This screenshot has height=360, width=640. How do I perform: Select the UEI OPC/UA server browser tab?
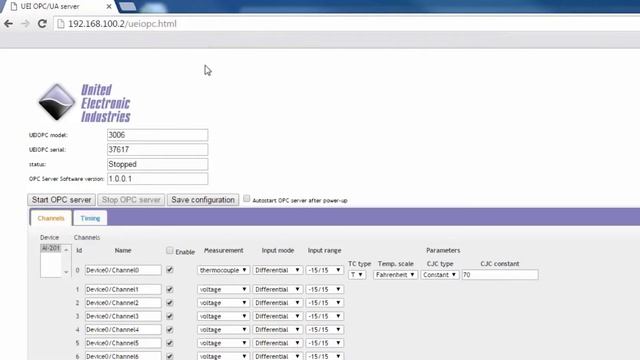[58, 7]
